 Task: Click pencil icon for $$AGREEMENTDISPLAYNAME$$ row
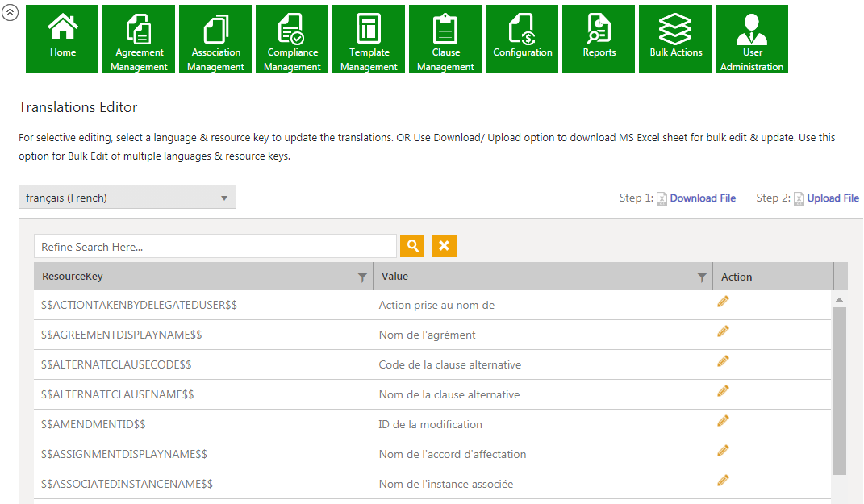(x=723, y=331)
